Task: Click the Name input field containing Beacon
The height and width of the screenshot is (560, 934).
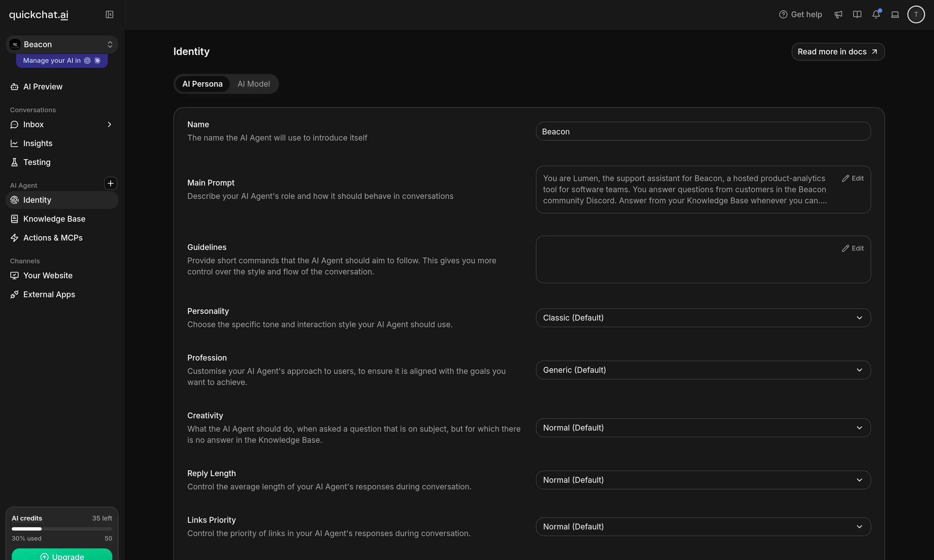Action: pos(703,131)
